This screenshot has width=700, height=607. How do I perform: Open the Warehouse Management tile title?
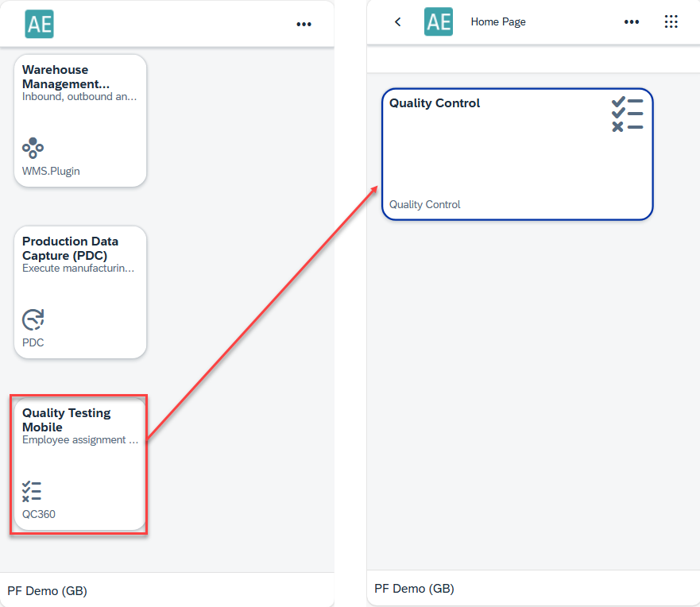click(x=66, y=77)
